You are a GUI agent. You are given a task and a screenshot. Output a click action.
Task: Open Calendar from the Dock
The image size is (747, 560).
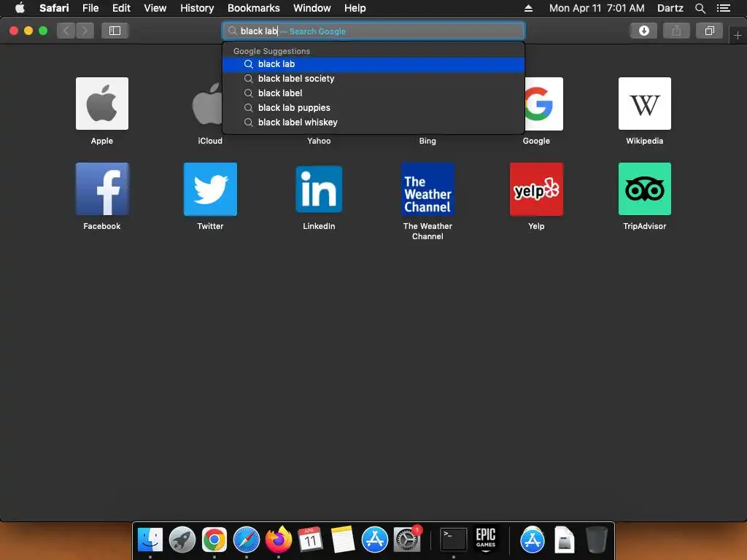(x=310, y=540)
